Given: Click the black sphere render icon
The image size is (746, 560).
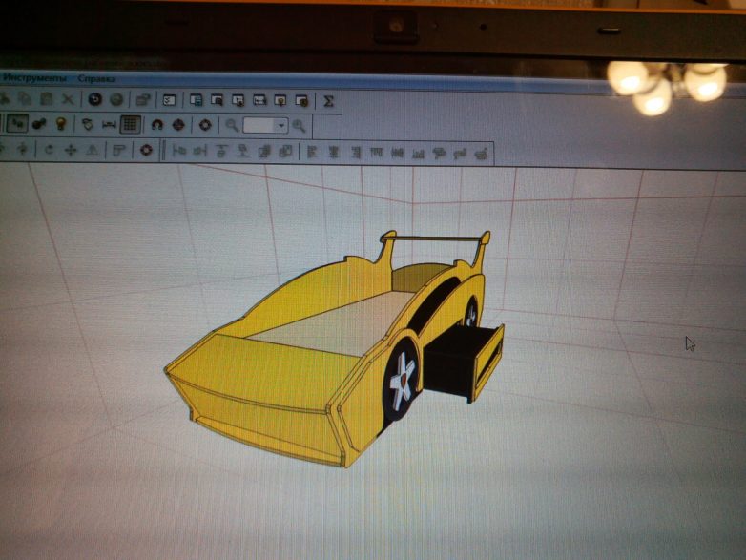Looking at the screenshot, I should coord(94,99).
